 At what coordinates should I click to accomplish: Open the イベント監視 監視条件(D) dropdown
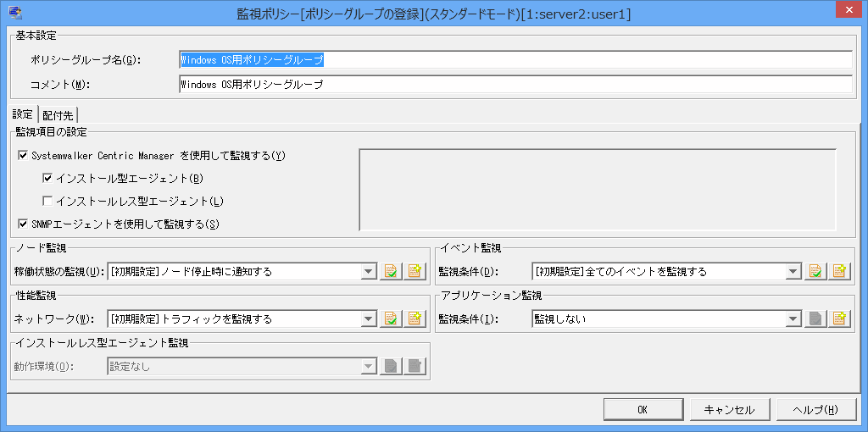(x=793, y=272)
